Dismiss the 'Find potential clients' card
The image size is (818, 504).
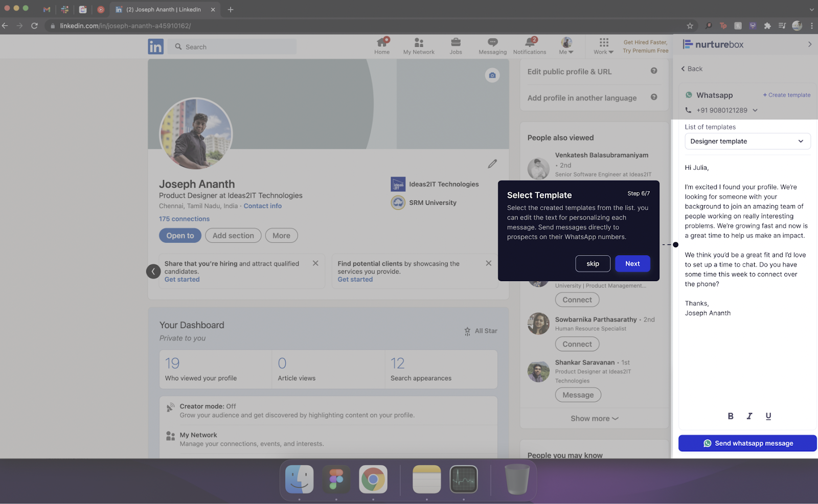coord(489,263)
